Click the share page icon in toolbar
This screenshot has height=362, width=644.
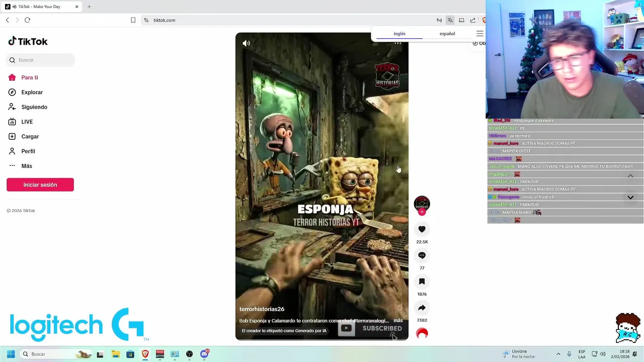click(473, 20)
